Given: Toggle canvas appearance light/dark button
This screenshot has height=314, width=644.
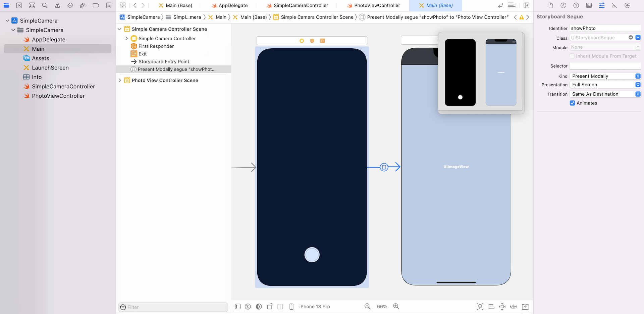Looking at the screenshot, I should (259, 306).
